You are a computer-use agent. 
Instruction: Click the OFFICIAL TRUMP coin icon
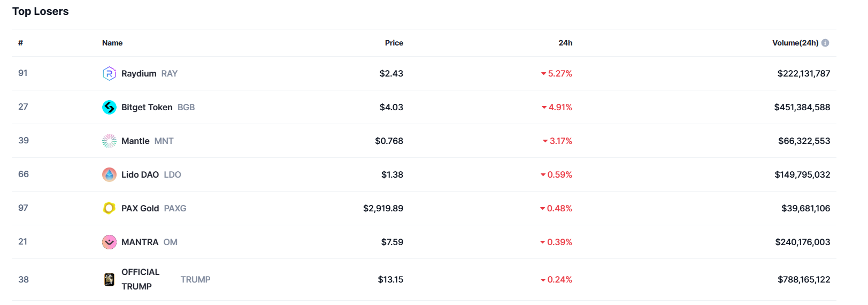109,279
